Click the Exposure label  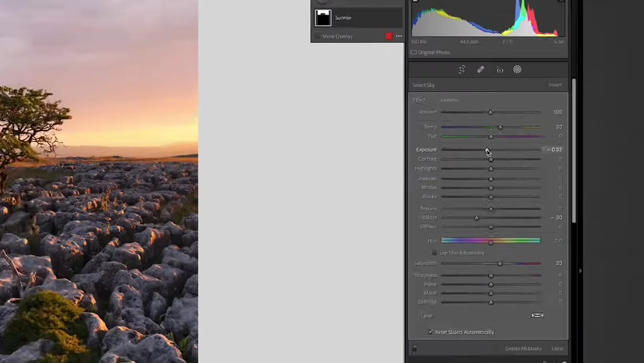point(427,150)
